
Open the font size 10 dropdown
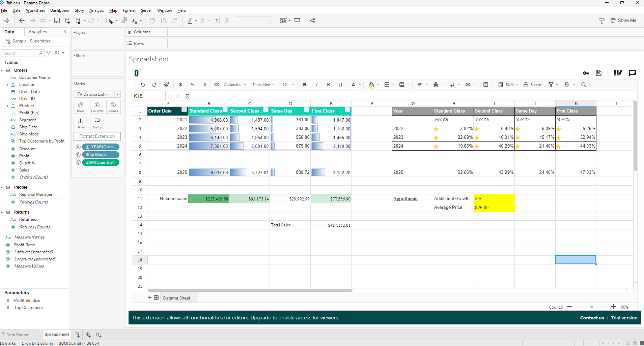point(288,85)
